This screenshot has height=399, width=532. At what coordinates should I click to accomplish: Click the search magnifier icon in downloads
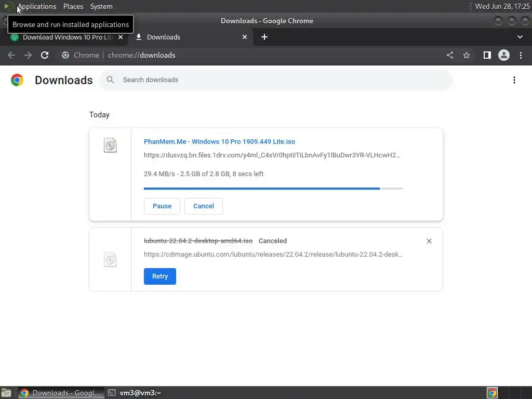tap(110, 79)
